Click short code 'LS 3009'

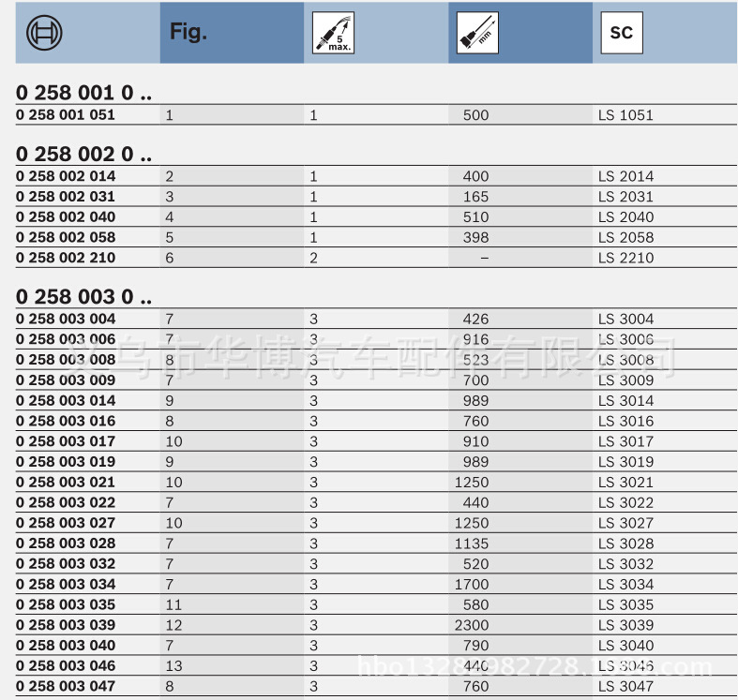[x=625, y=380]
